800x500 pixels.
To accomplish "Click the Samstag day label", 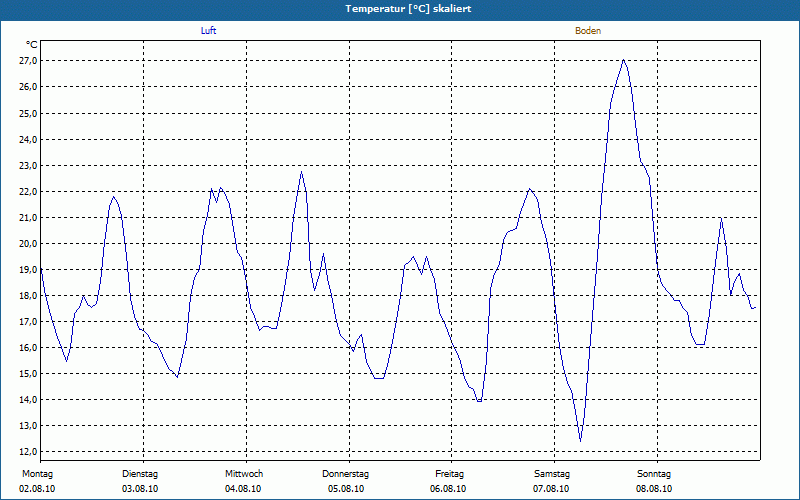I will click(552, 474).
